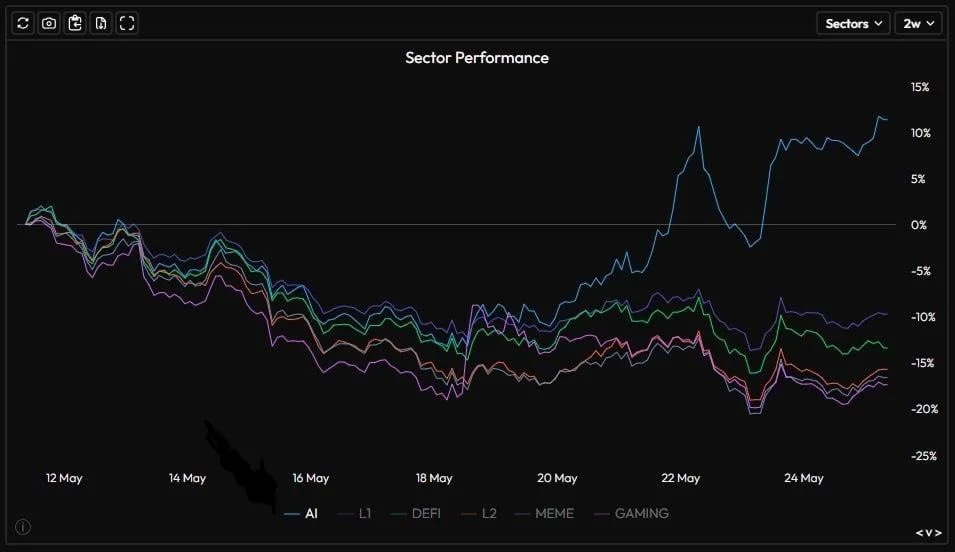Download chart data file icon

101,23
